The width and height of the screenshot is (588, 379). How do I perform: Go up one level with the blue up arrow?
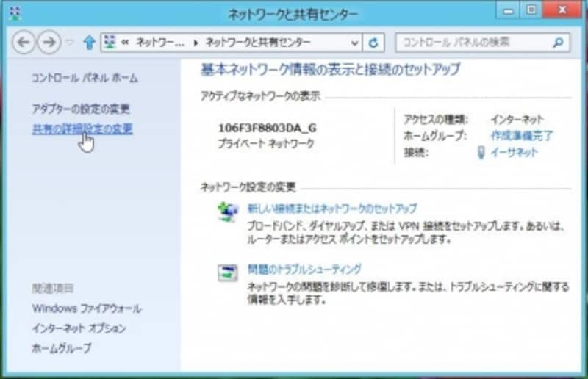click(x=89, y=43)
